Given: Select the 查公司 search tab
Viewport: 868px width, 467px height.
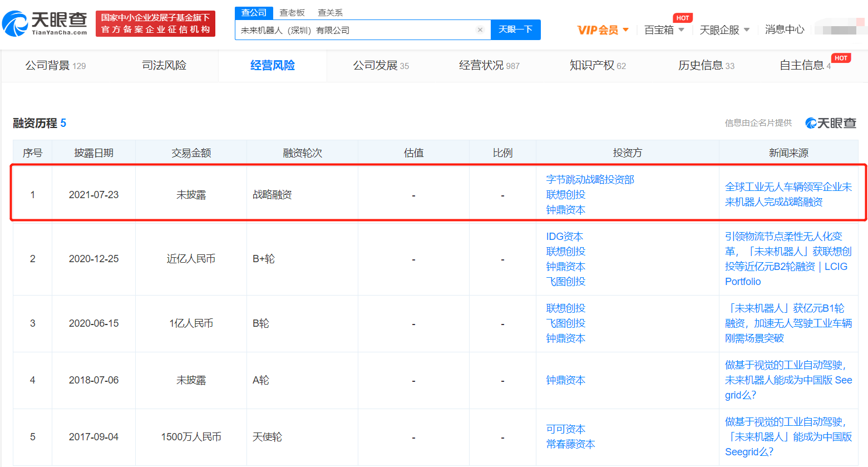Looking at the screenshot, I should tap(254, 13).
